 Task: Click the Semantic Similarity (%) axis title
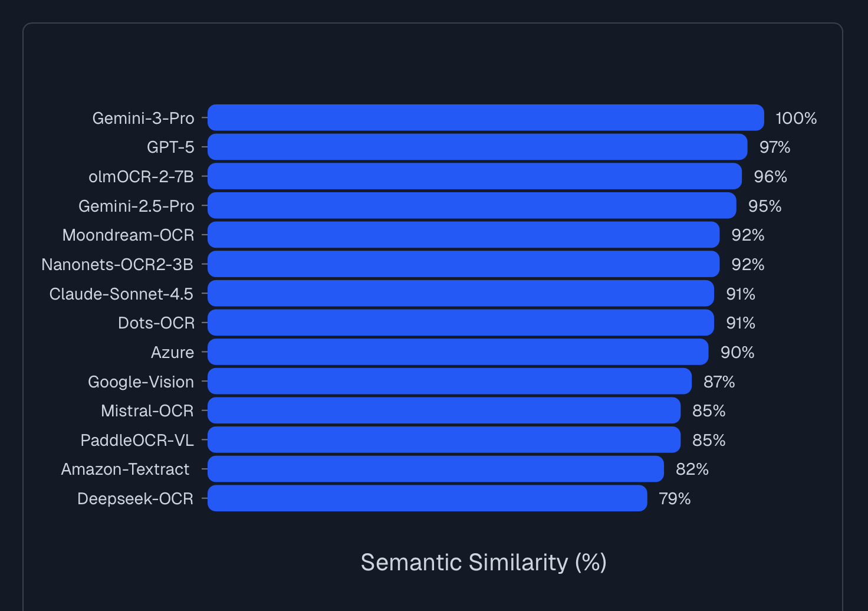coord(484,563)
